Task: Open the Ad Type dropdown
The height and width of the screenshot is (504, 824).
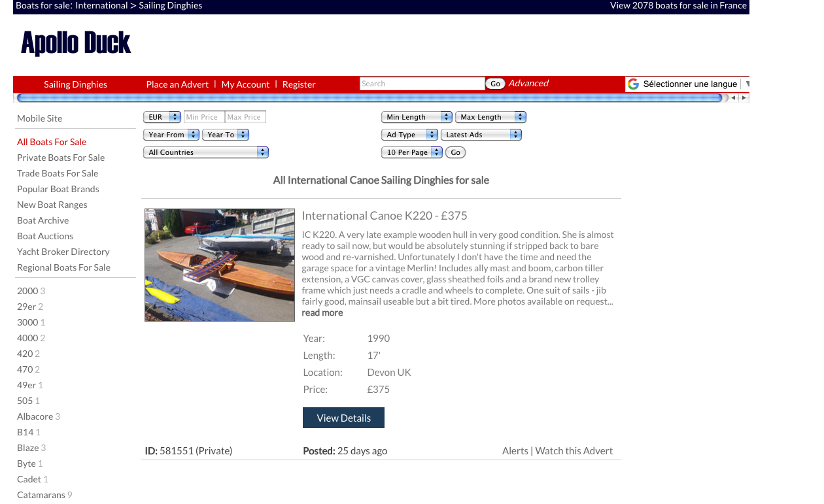Action: (409, 135)
